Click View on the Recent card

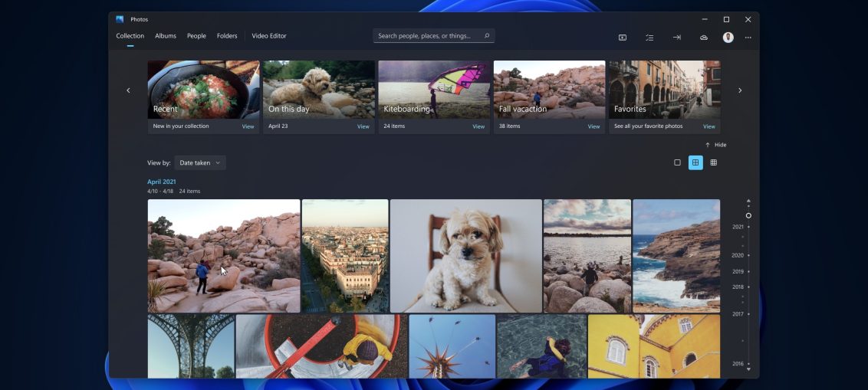point(248,126)
